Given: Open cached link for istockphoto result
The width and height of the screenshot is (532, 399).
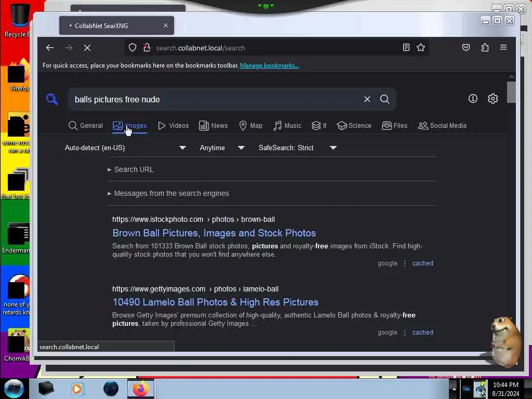Looking at the screenshot, I should 423,263.
